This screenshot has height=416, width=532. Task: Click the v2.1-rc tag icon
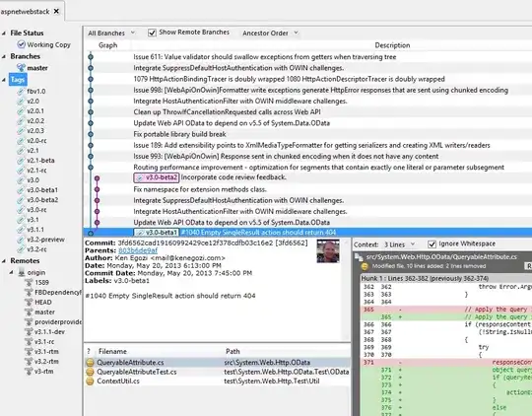point(21,171)
